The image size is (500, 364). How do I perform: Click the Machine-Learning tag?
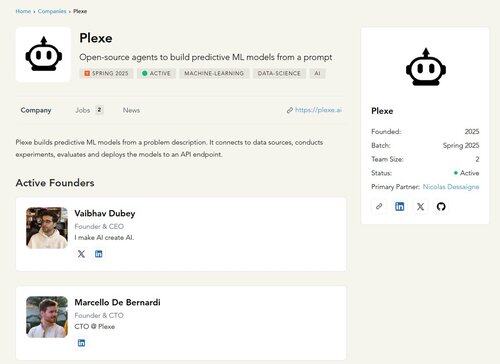click(214, 73)
